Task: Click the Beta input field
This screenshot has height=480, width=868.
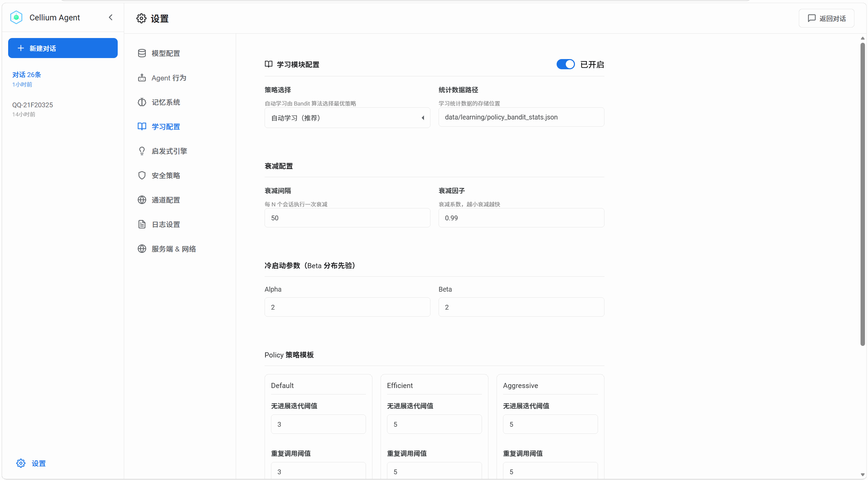Action: 521,307
